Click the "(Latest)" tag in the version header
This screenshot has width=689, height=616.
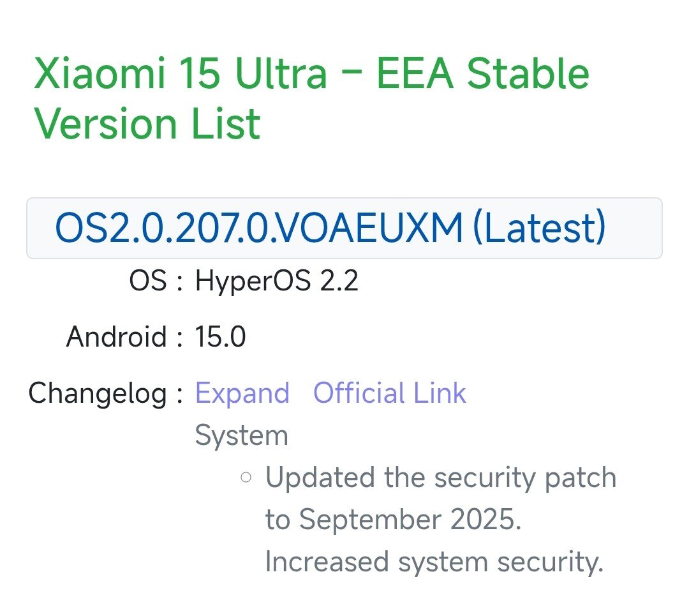(x=538, y=228)
